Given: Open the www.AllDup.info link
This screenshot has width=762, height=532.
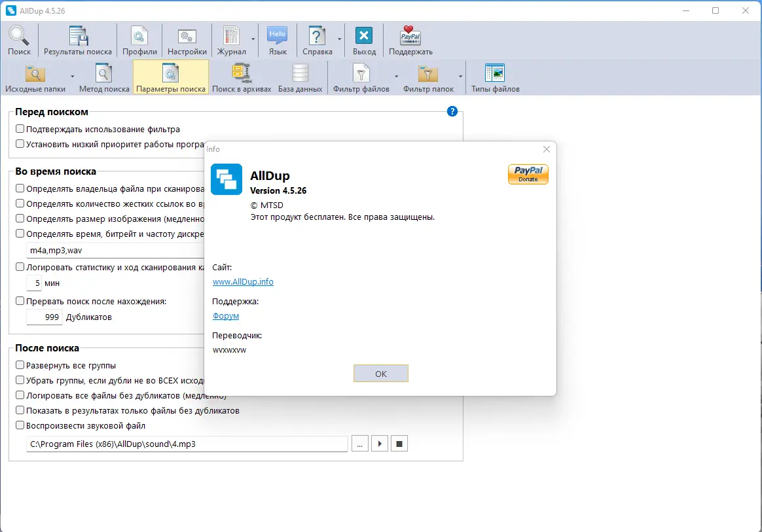Looking at the screenshot, I should pyautogui.click(x=243, y=282).
